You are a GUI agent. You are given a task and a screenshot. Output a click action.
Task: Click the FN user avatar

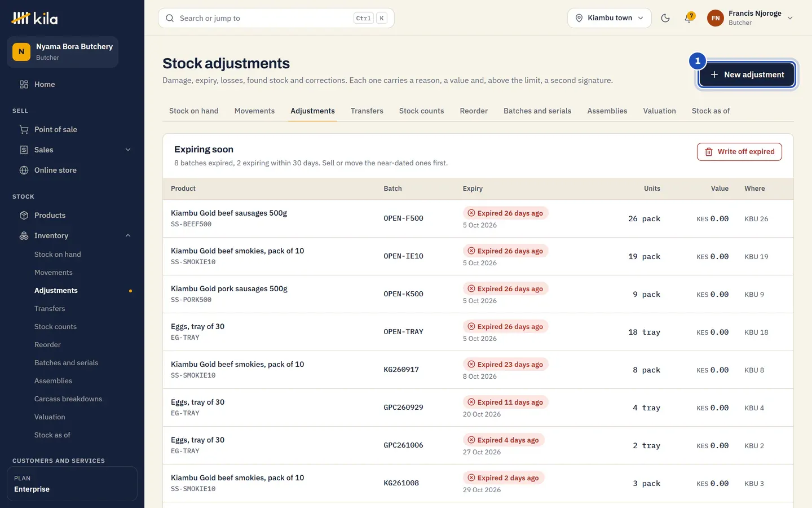[716, 18]
